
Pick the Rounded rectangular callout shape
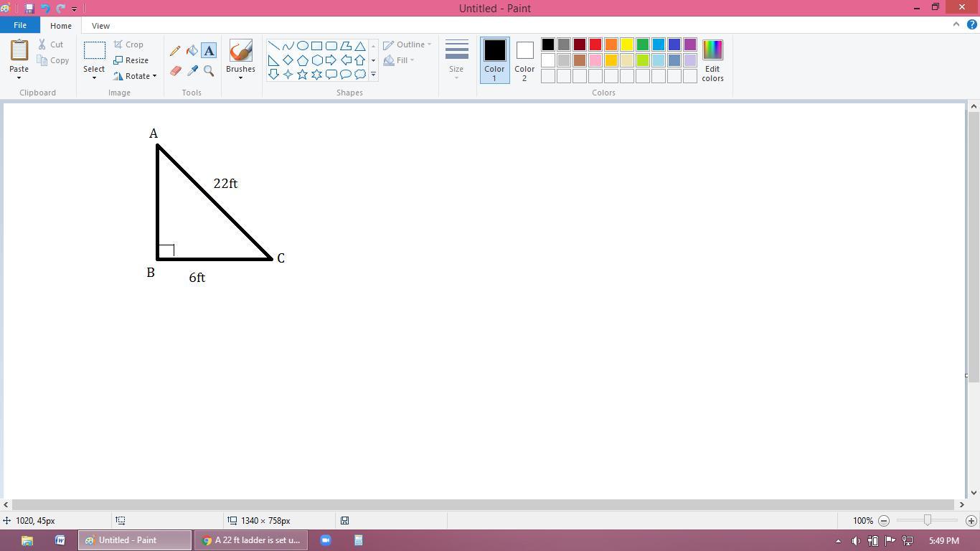tap(331, 74)
